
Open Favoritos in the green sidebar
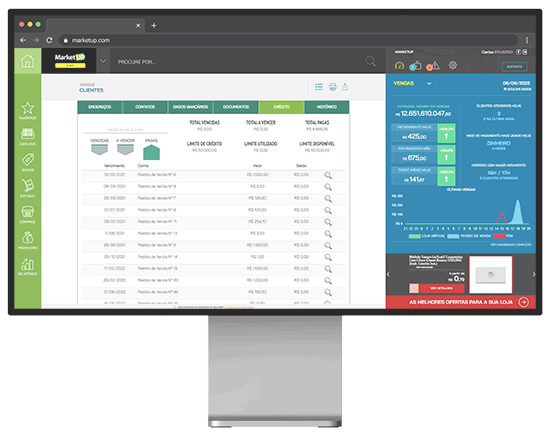pyautogui.click(x=28, y=110)
